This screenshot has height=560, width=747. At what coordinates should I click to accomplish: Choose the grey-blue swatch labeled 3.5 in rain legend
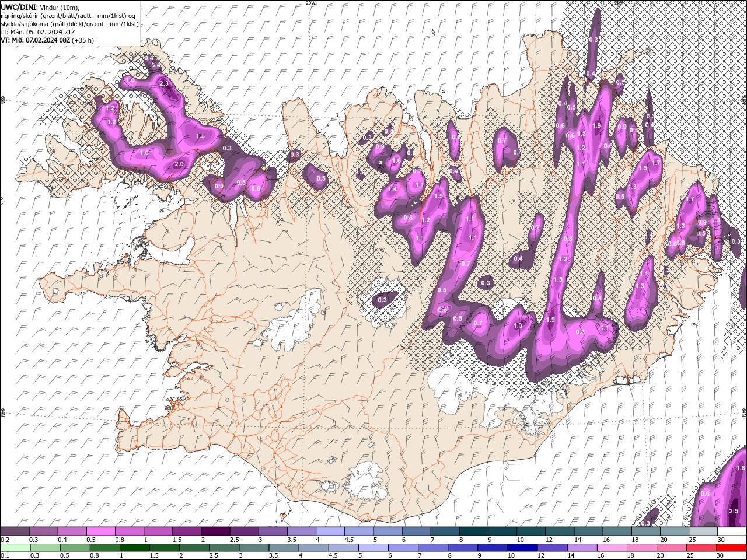point(284,548)
